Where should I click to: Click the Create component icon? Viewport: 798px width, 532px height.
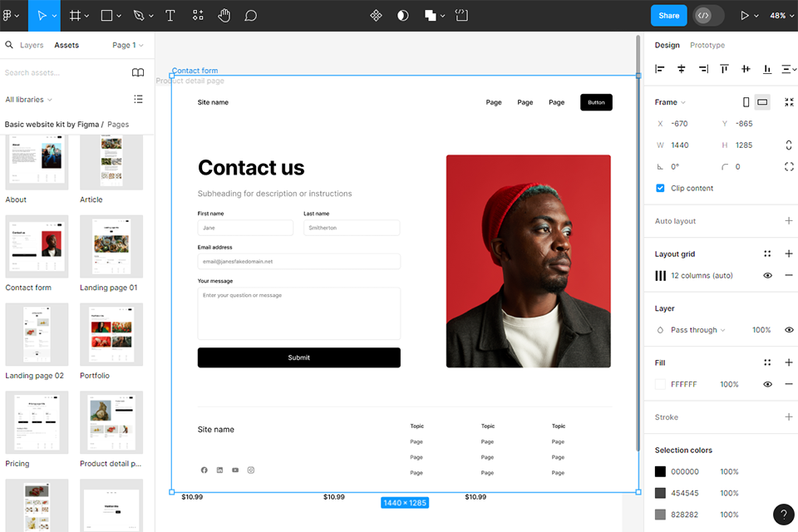(376, 16)
